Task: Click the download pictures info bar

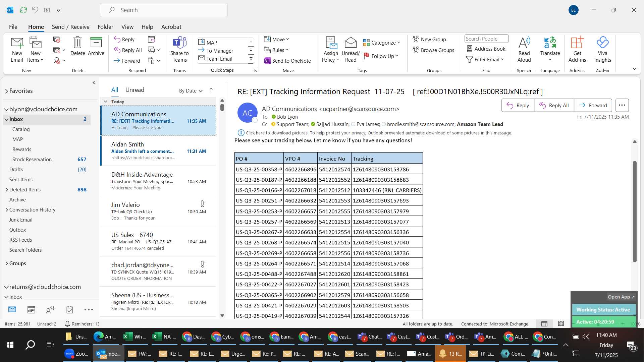Action: pyautogui.click(x=375, y=133)
